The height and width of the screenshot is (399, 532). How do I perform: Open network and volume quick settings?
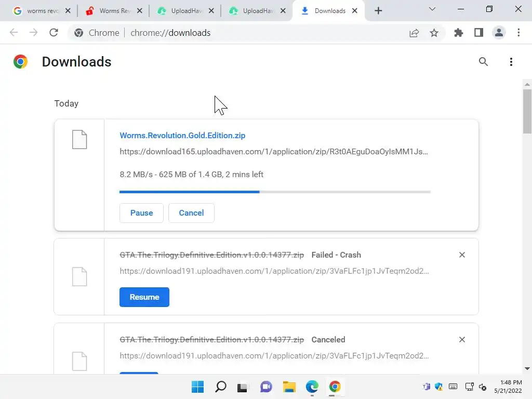[x=476, y=387]
